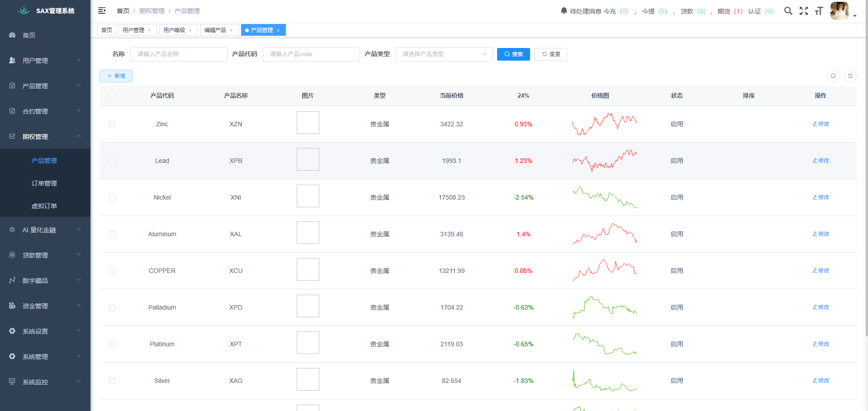Screen dimensions: 868x411
Task: Click the notification bell icon
Action: click(x=564, y=11)
